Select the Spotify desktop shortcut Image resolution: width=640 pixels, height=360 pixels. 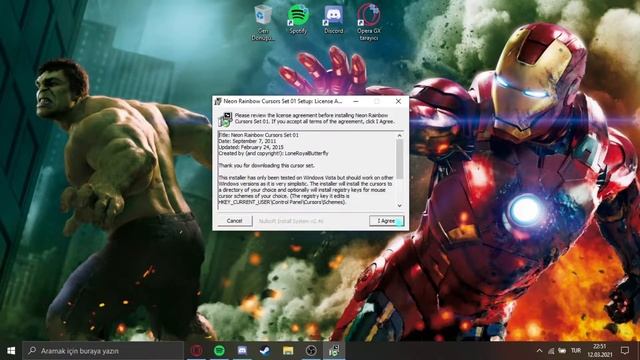(x=298, y=19)
